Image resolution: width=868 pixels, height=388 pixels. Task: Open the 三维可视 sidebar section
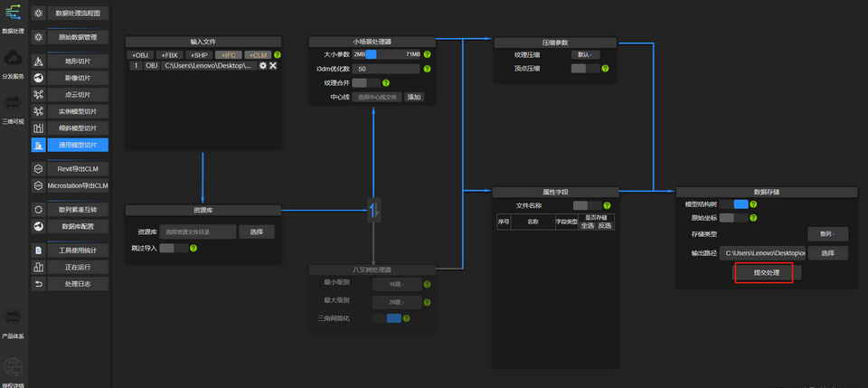tap(13, 109)
